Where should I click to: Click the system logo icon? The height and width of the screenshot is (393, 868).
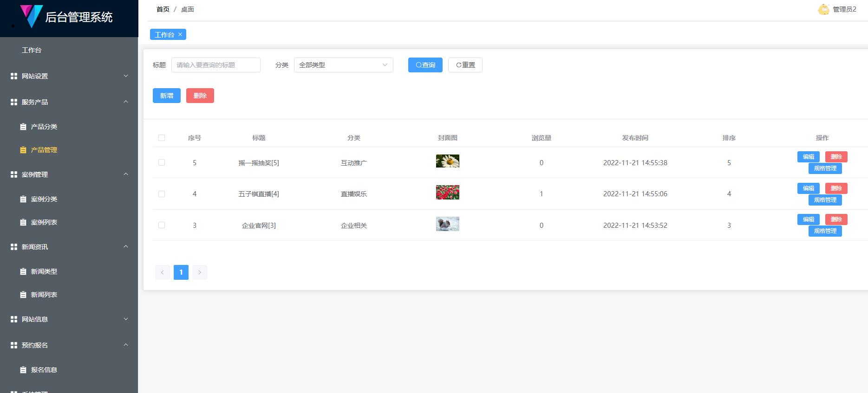click(31, 16)
